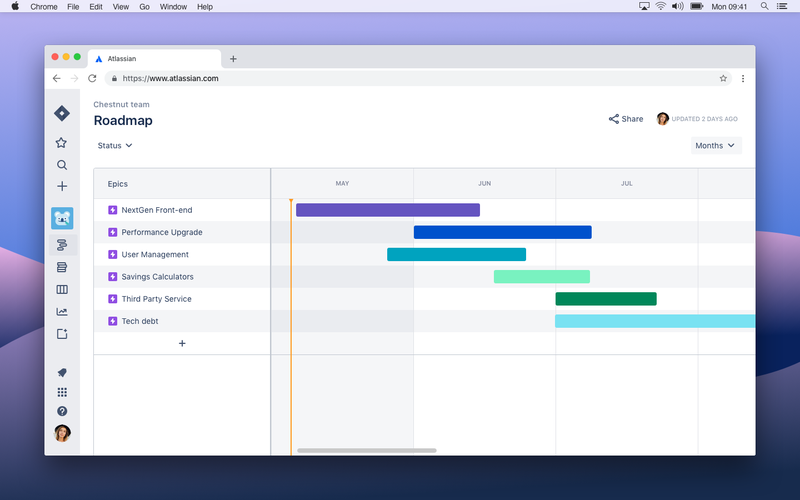Open the user profile avatar in sidebar
800x500 pixels.
[62, 433]
